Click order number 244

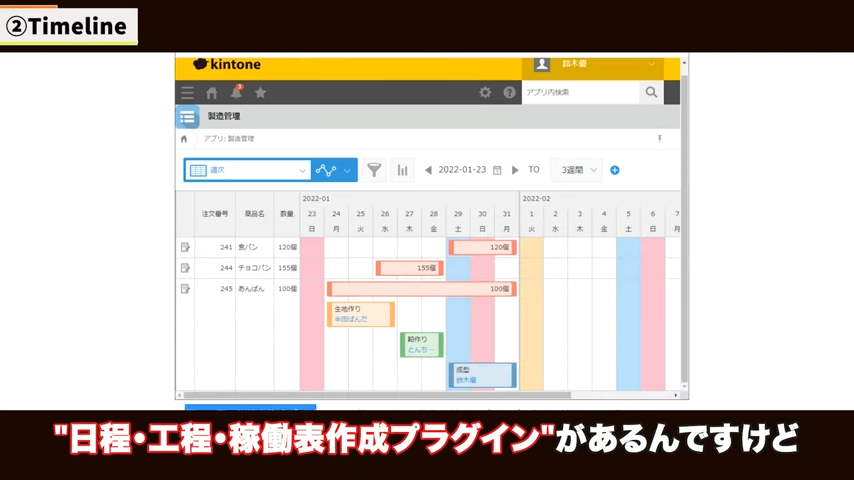(227, 268)
